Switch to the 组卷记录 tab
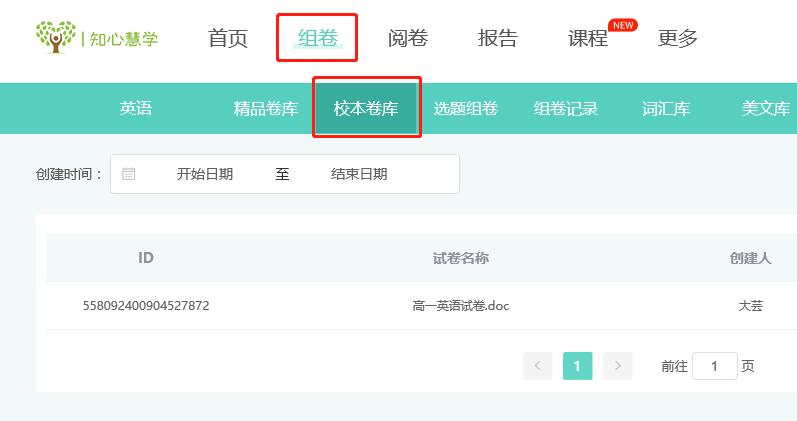Image resolution: width=797 pixels, height=421 pixels. pyautogui.click(x=566, y=108)
